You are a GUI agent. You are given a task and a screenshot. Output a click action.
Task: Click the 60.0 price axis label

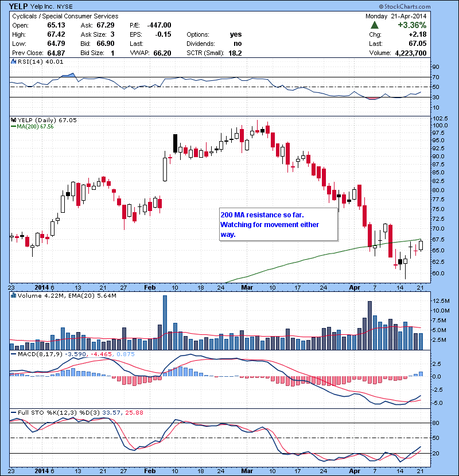438,273
